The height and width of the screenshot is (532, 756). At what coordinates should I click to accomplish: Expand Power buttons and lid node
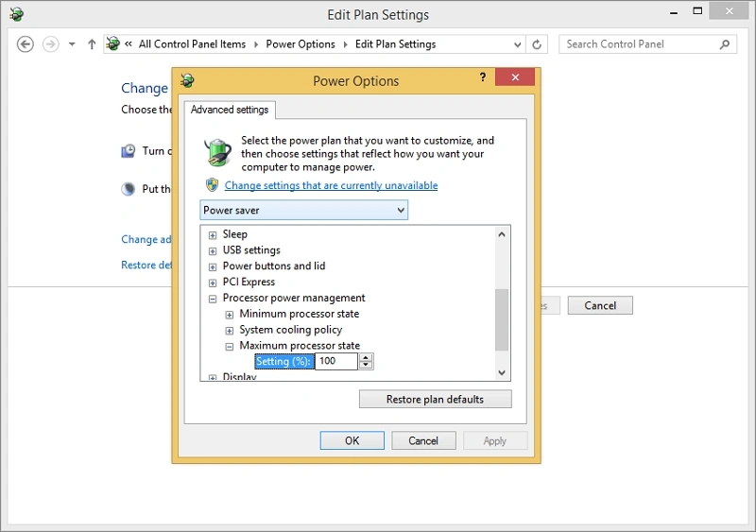pyautogui.click(x=212, y=267)
